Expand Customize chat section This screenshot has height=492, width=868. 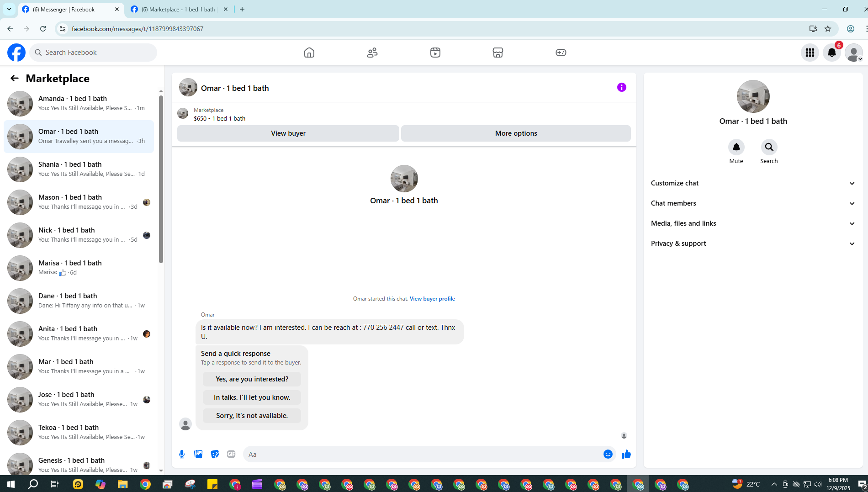[x=753, y=183]
